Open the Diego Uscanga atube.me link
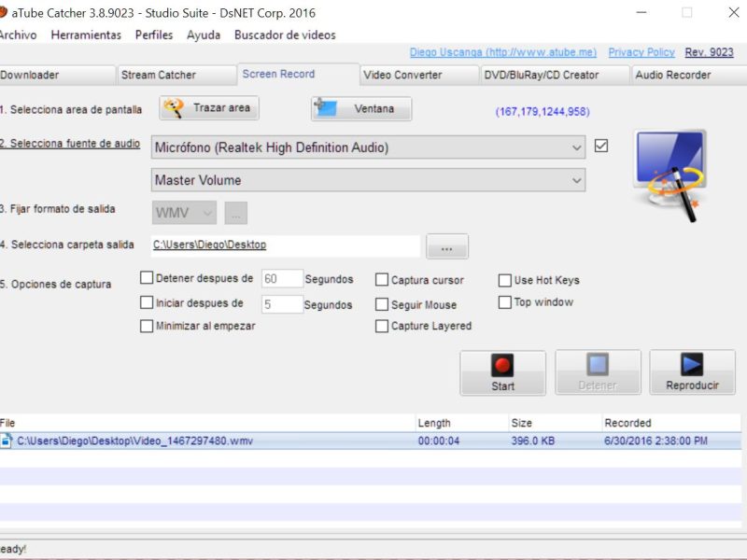 pyautogui.click(x=503, y=52)
